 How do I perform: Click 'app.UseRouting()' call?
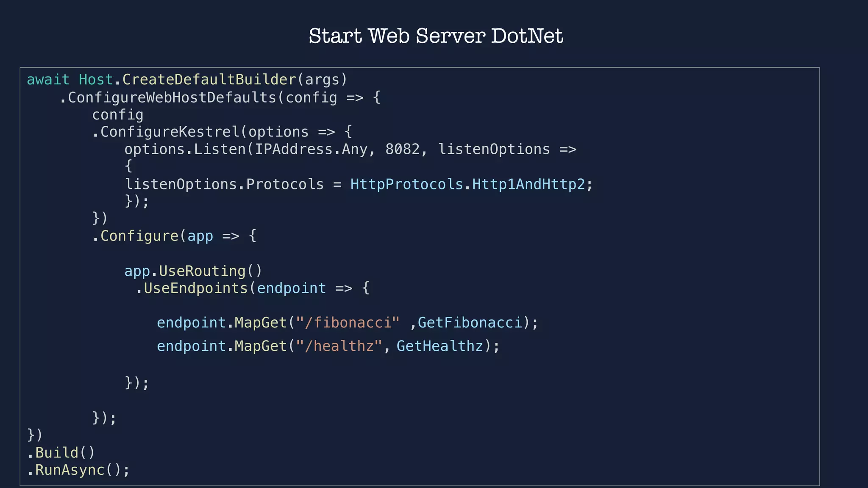(x=193, y=271)
